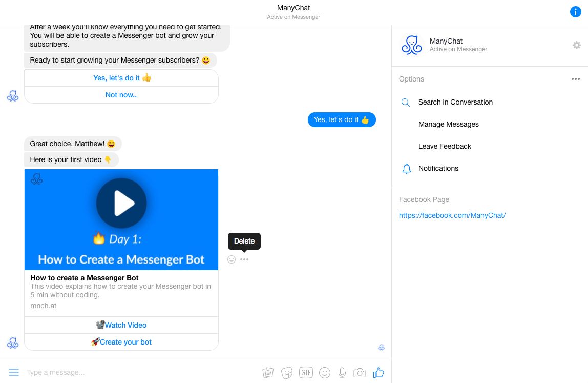Open the emoji picker in composer
The width and height of the screenshot is (588, 383).
coord(325,372)
